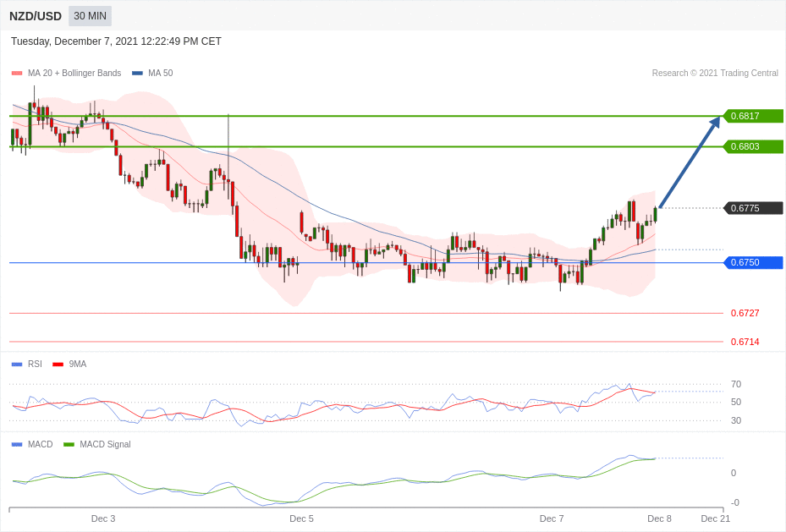Click the 0.6775 current price tag

[753, 208]
